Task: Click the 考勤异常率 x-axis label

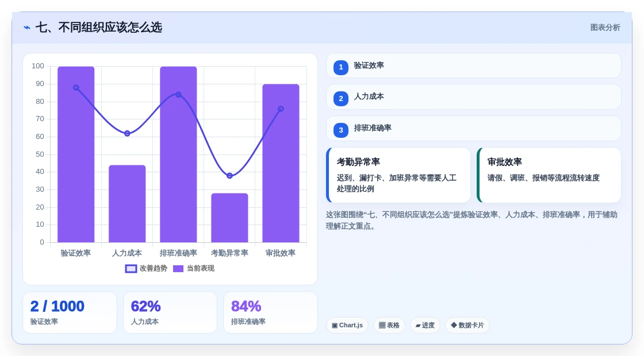Action: 229,253
